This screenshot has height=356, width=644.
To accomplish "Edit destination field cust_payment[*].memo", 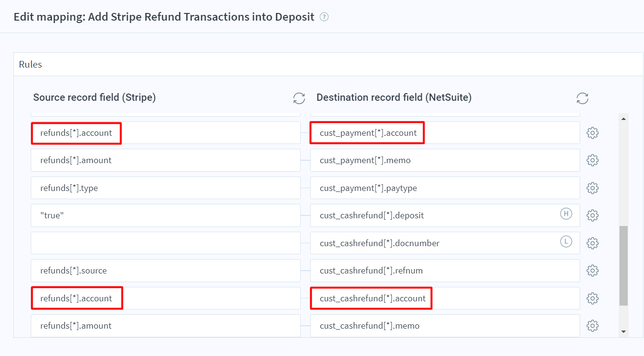I will pyautogui.click(x=445, y=160).
